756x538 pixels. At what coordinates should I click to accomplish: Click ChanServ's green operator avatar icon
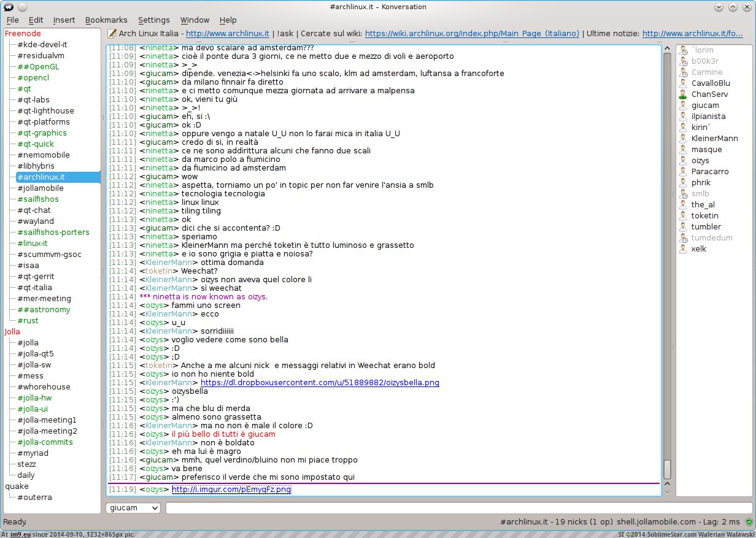[683, 94]
